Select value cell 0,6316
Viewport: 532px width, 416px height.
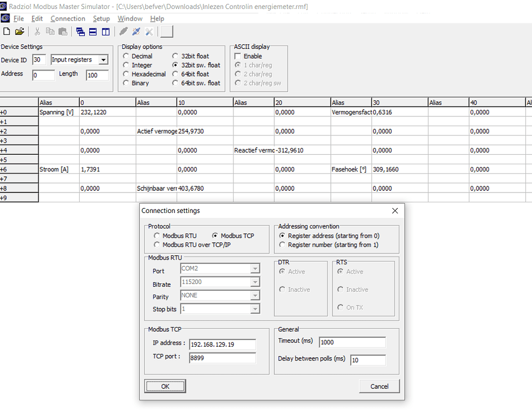(400, 112)
